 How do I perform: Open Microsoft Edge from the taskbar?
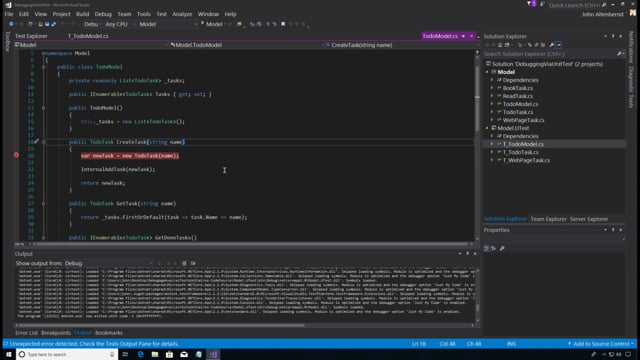pos(140,354)
